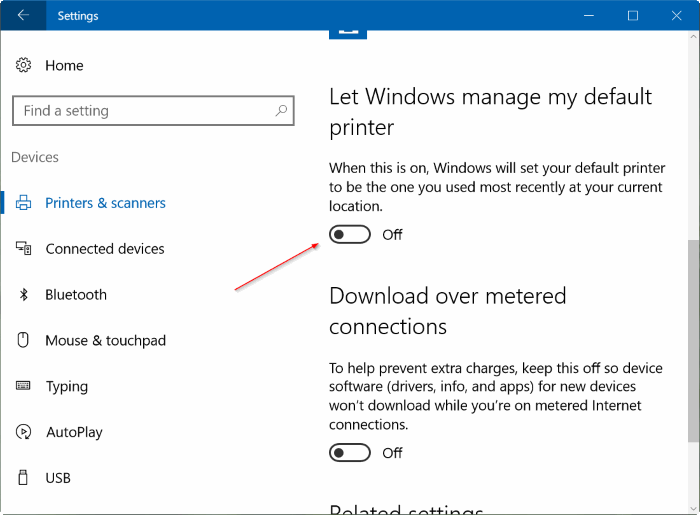
Task: Click the back arrow in Settings title bar
Action: coord(23,15)
